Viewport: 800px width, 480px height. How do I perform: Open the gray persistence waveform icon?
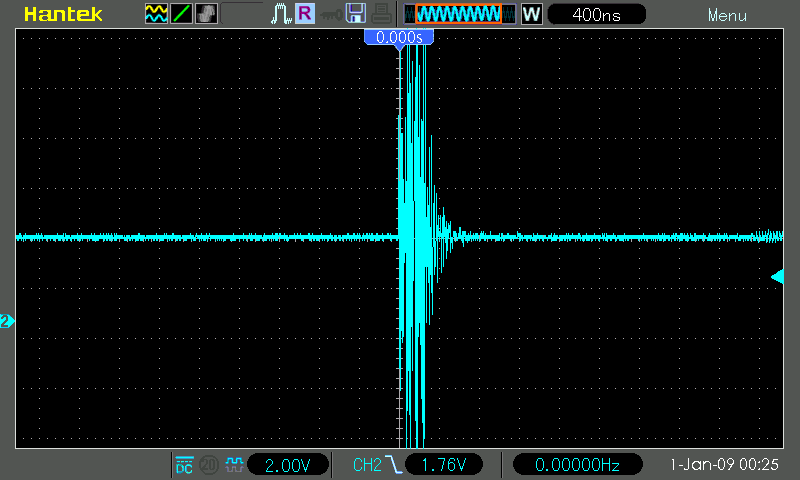coord(206,14)
